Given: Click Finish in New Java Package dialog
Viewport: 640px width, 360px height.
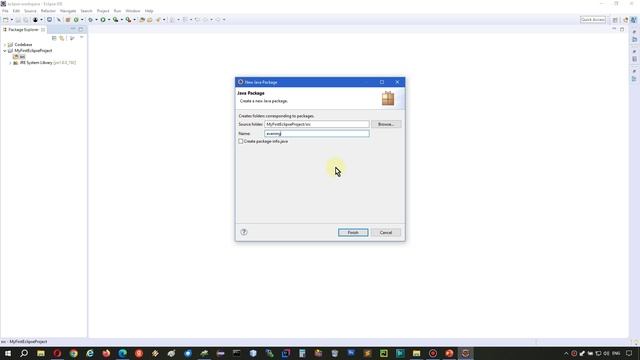Looking at the screenshot, I should (353, 232).
